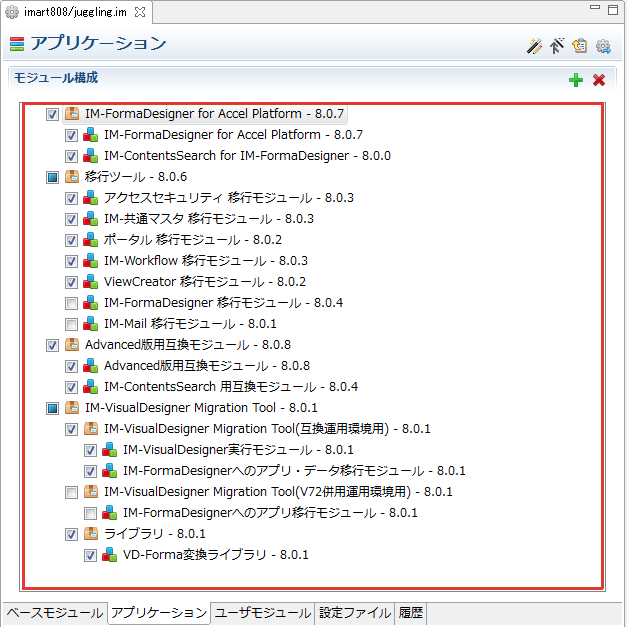The width and height of the screenshot is (627, 627).
Task: Maximize the editor view
Action: (613, 9)
